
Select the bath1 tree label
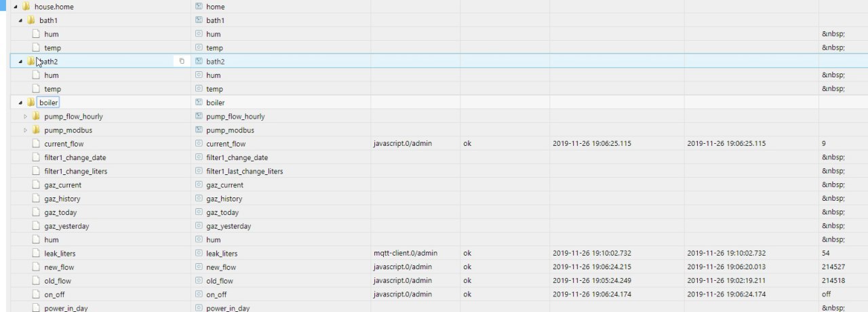pos(49,20)
